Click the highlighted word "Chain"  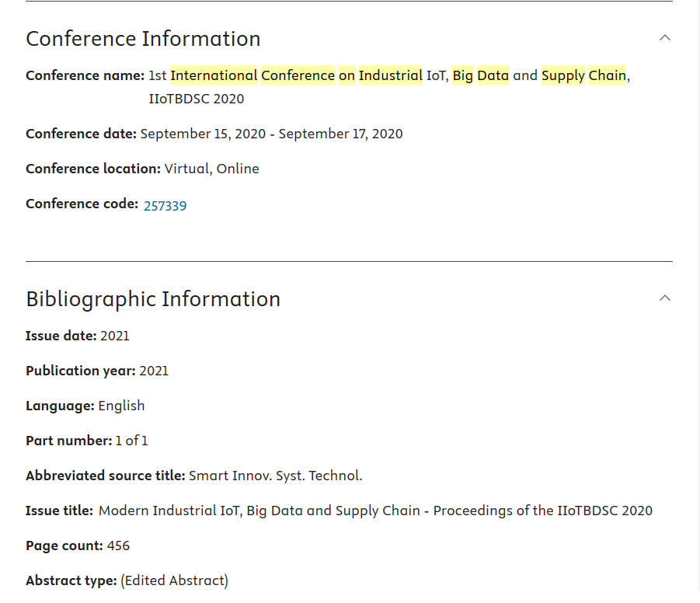pyautogui.click(x=607, y=75)
